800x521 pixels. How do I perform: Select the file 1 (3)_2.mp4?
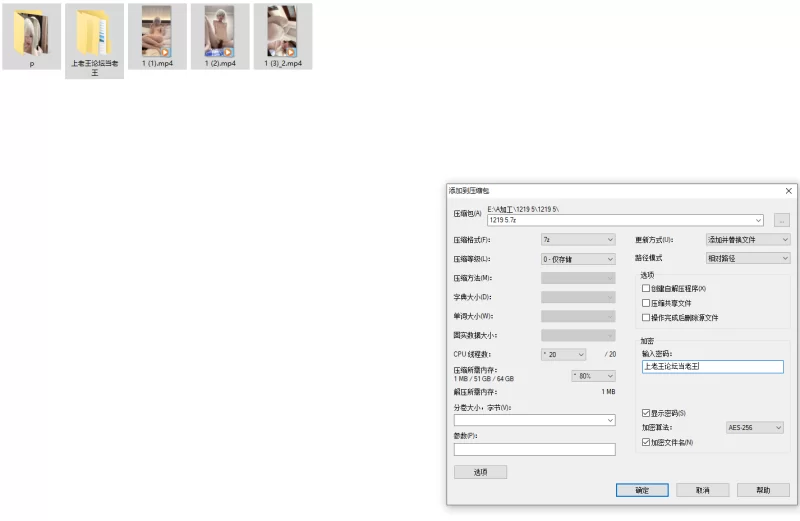tap(283, 37)
